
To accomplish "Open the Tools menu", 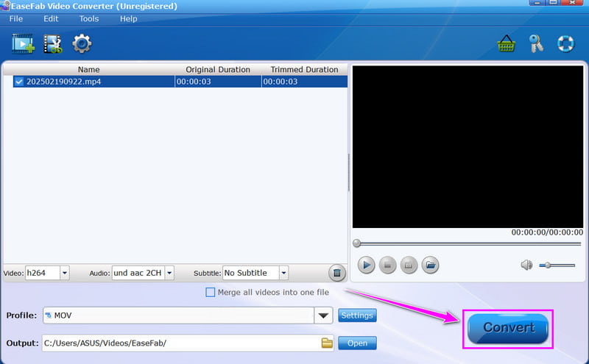I will [x=89, y=19].
